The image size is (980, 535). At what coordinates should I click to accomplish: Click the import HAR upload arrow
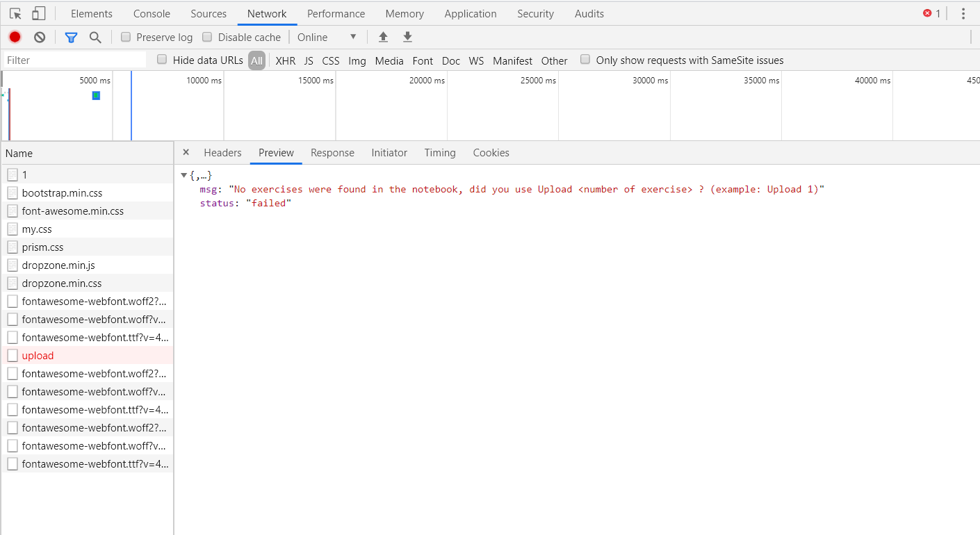(383, 38)
